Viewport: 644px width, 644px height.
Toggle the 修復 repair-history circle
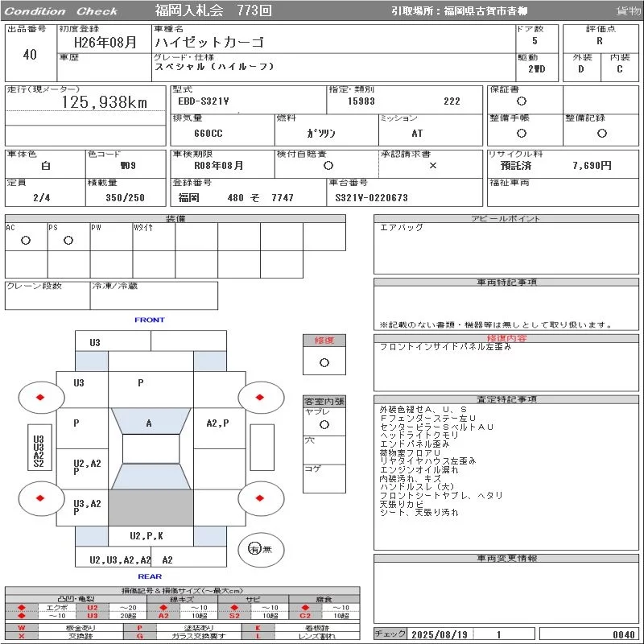click(x=324, y=363)
